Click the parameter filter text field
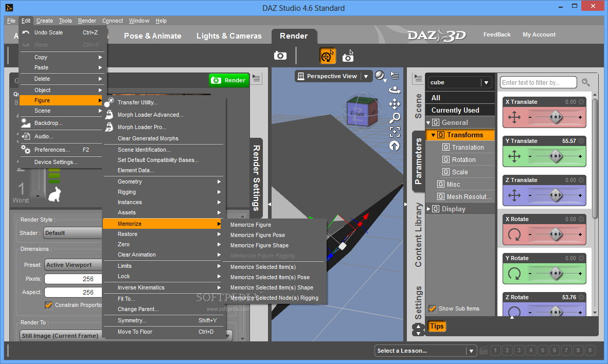 (538, 83)
